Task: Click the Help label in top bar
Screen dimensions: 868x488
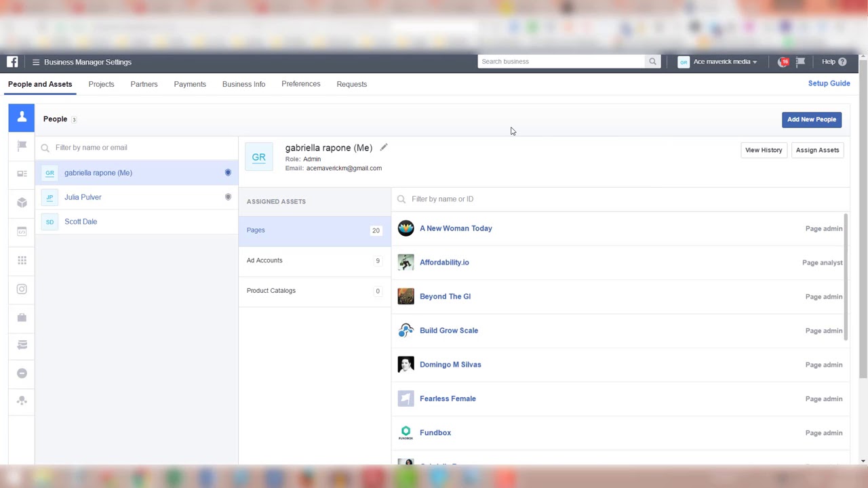Action: coord(829,62)
